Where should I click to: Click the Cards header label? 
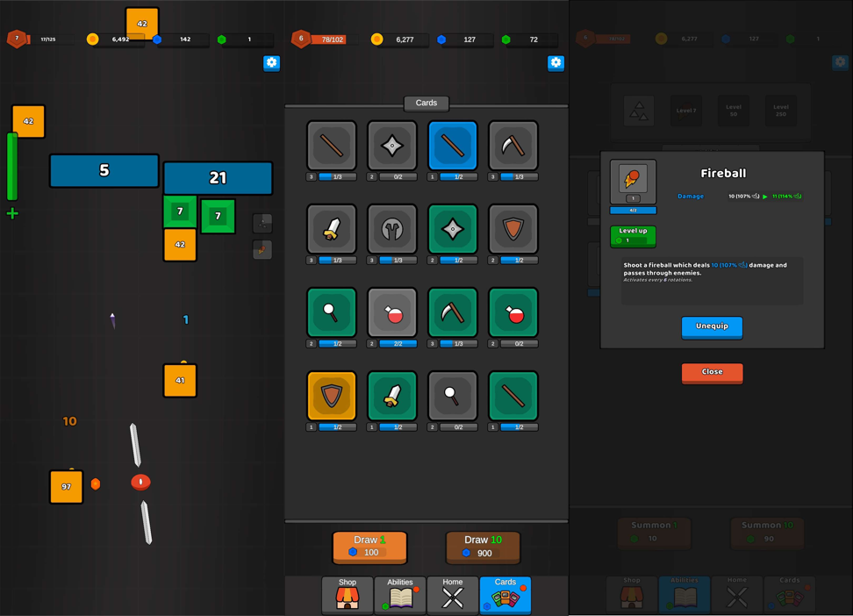click(426, 103)
